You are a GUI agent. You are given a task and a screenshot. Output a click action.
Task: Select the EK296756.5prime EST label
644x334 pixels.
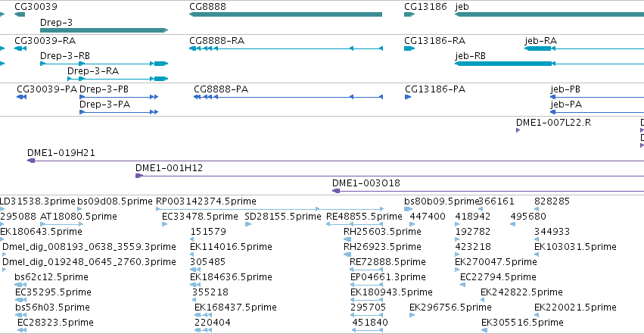(450, 307)
